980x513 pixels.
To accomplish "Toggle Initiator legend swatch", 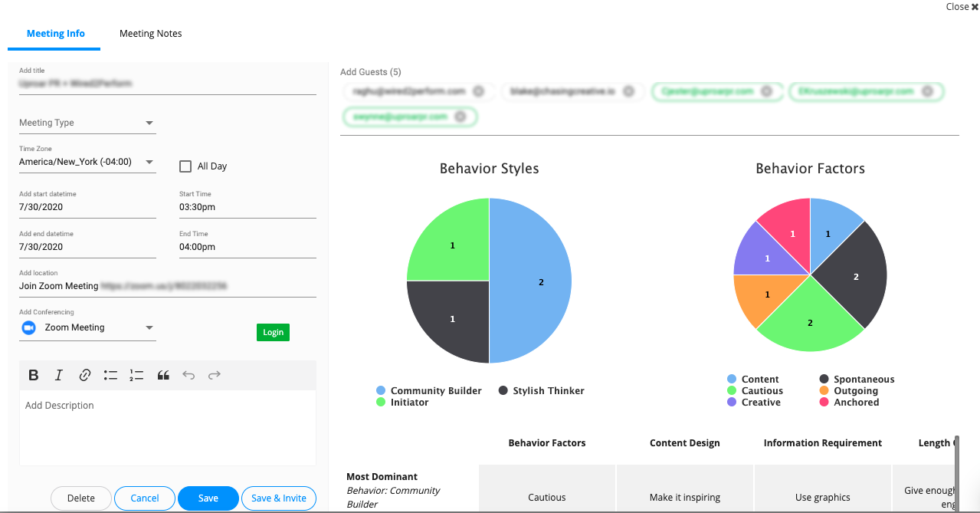I will 381,403.
